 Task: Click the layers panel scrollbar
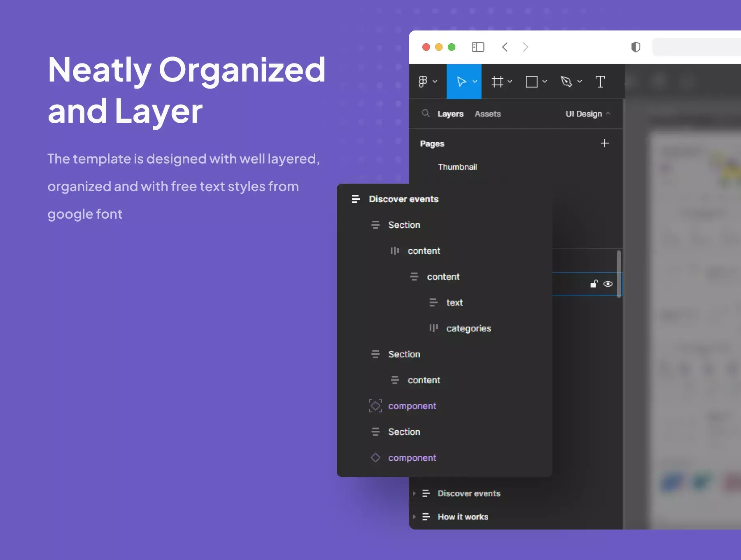click(619, 274)
